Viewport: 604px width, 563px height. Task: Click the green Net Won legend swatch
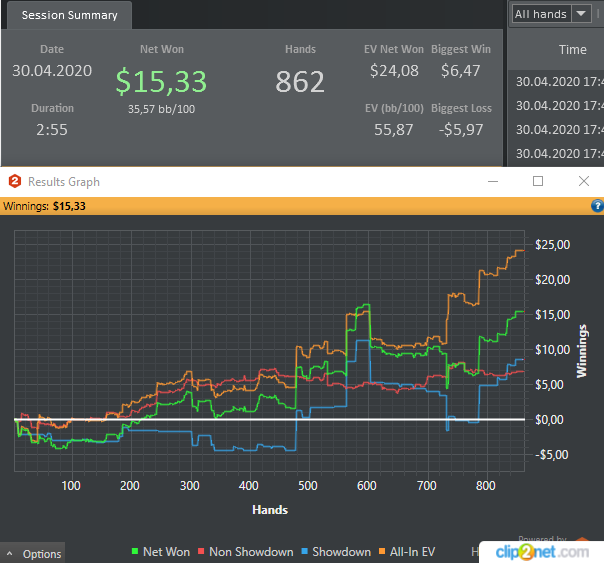(135, 551)
